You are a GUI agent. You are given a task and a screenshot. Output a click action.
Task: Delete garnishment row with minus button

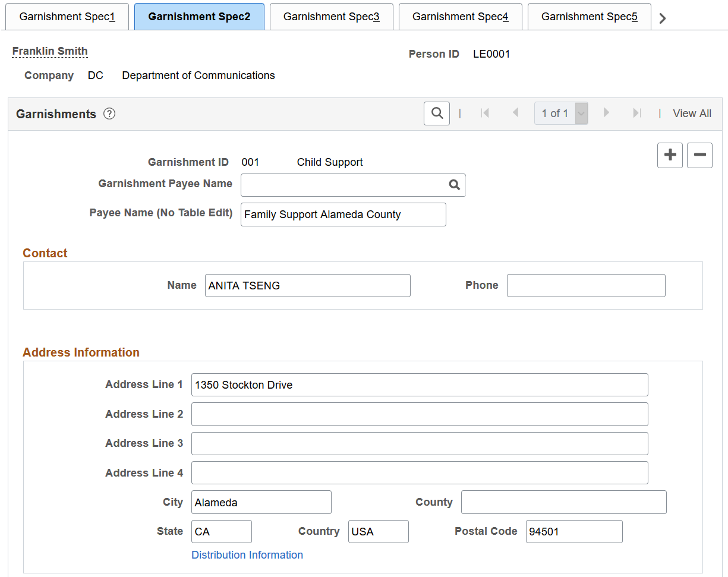(x=699, y=155)
